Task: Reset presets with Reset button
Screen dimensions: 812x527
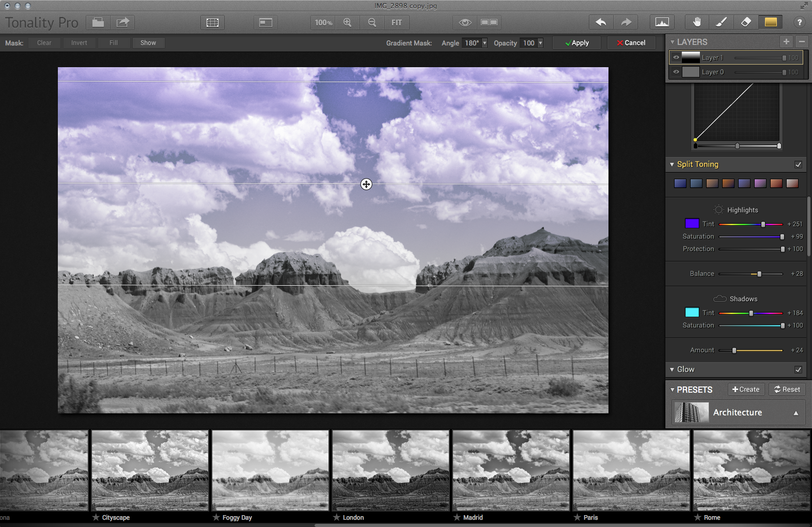Action: [x=787, y=390]
